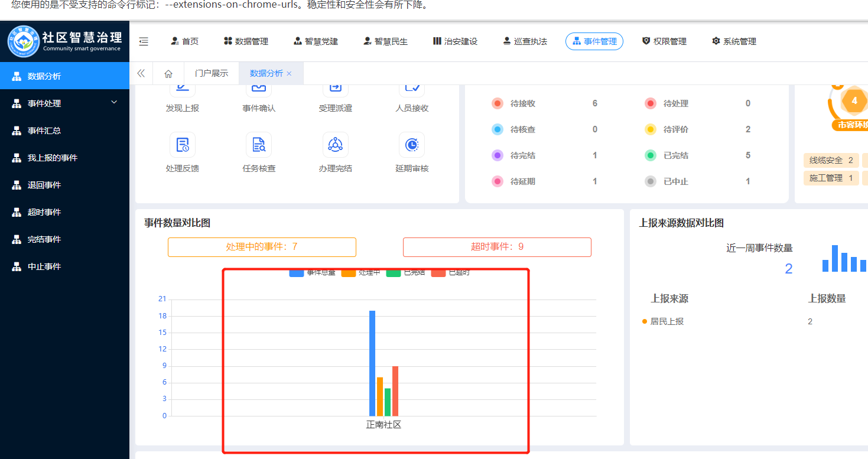Click the 正南社区 axis label
The height and width of the screenshot is (459, 868).
[383, 425]
